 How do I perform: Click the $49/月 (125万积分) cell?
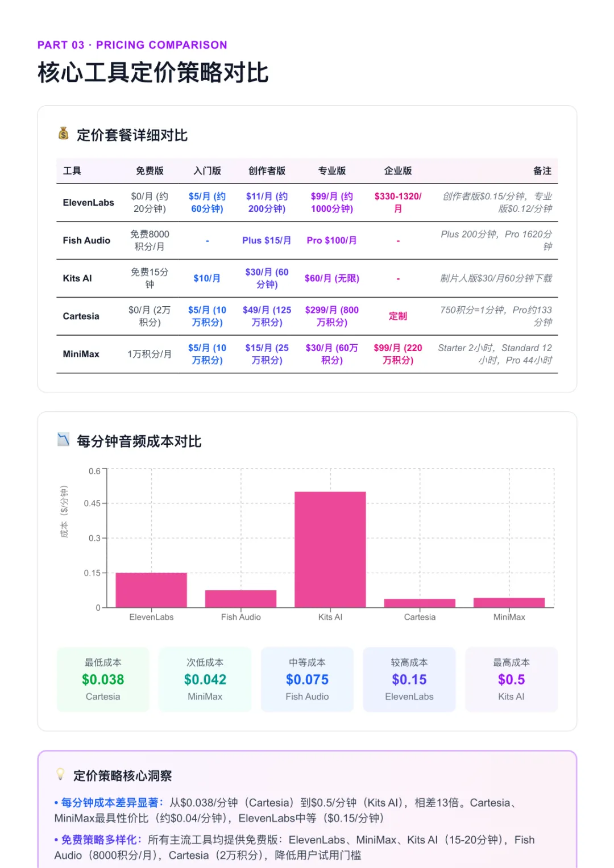tap(267, 316)
